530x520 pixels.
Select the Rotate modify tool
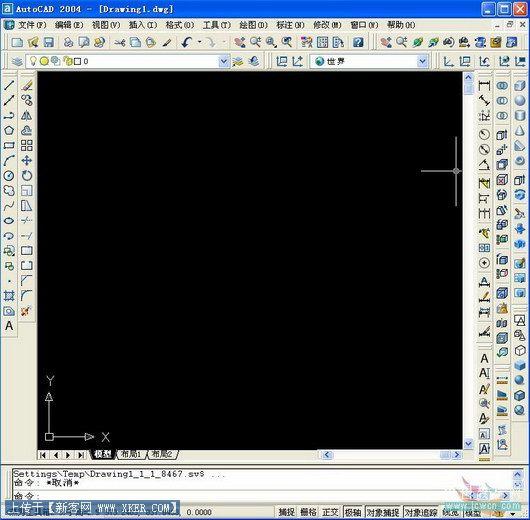(27, 176)
